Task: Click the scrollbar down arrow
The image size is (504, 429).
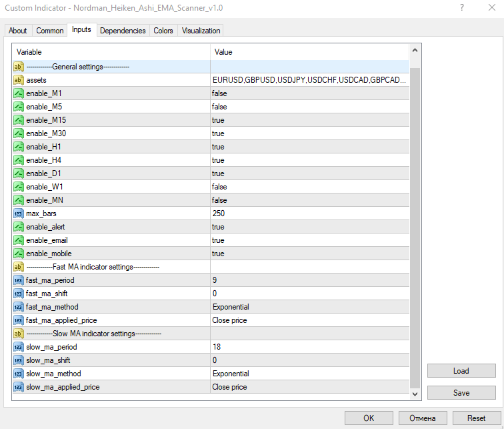Action: pos(415,394)
